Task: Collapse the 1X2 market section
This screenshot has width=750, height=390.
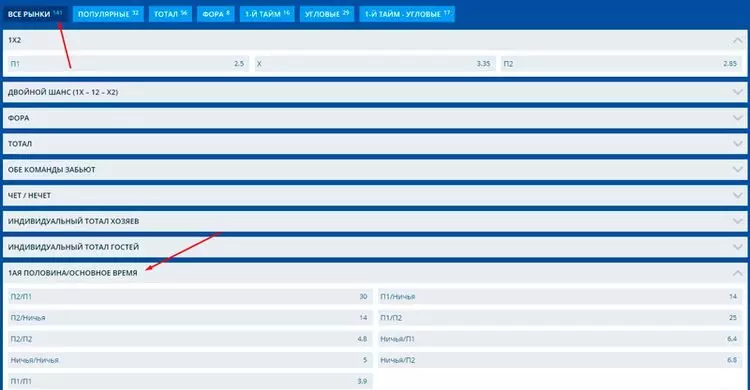Action: pos(737,41)
